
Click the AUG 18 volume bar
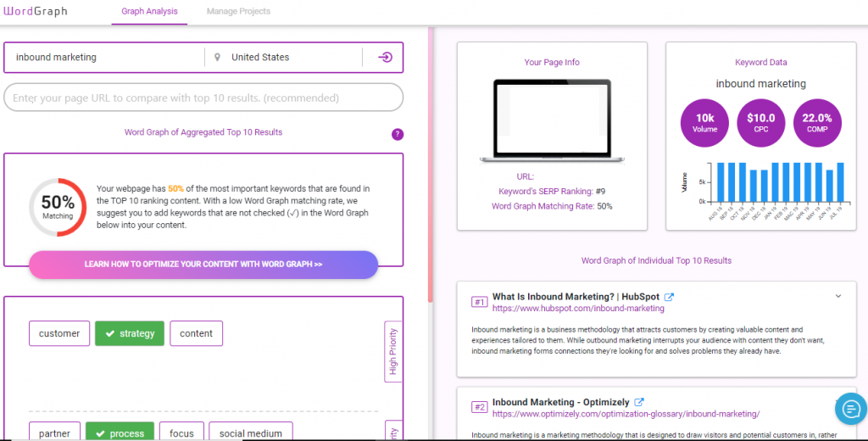point(721,182)
